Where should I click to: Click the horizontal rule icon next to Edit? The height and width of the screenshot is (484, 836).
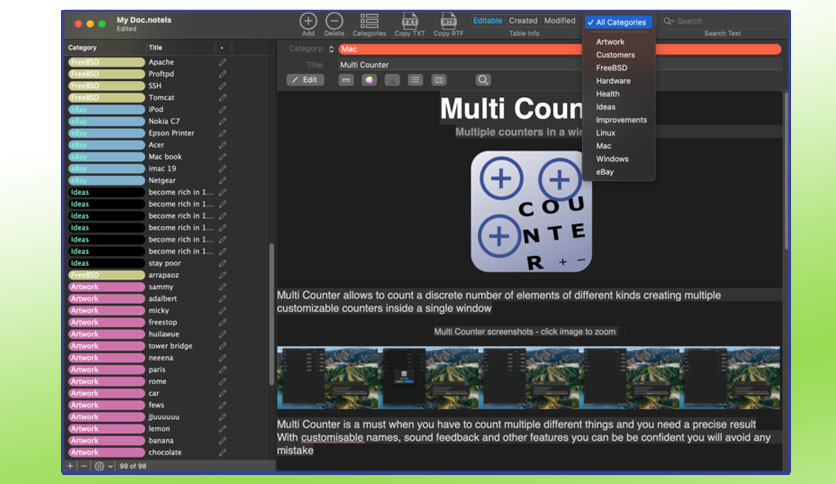pos(346,80)
